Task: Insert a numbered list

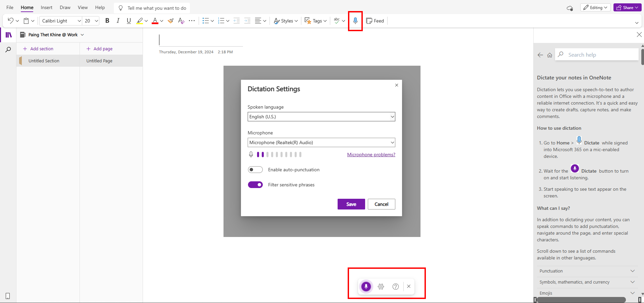Action: pos(221,21)
